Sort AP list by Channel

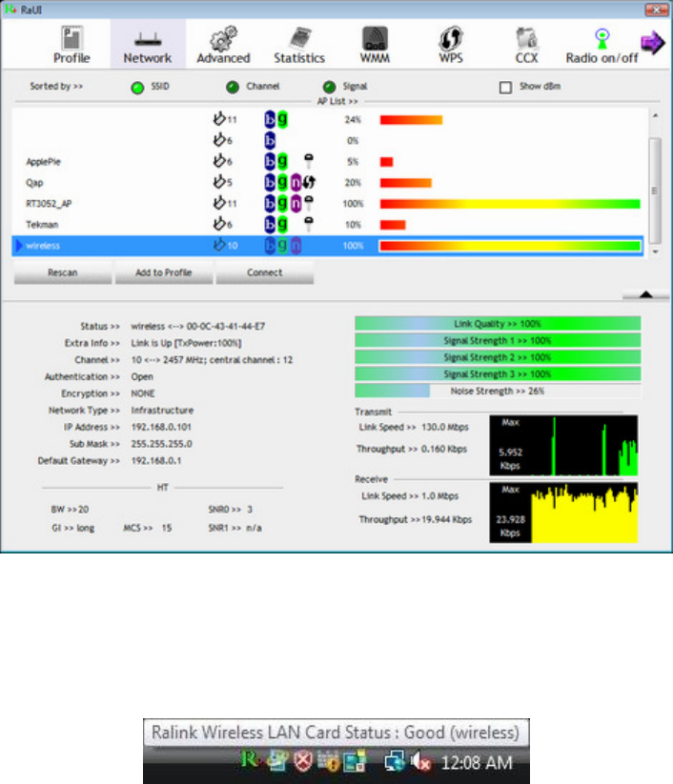pos(233,87)
